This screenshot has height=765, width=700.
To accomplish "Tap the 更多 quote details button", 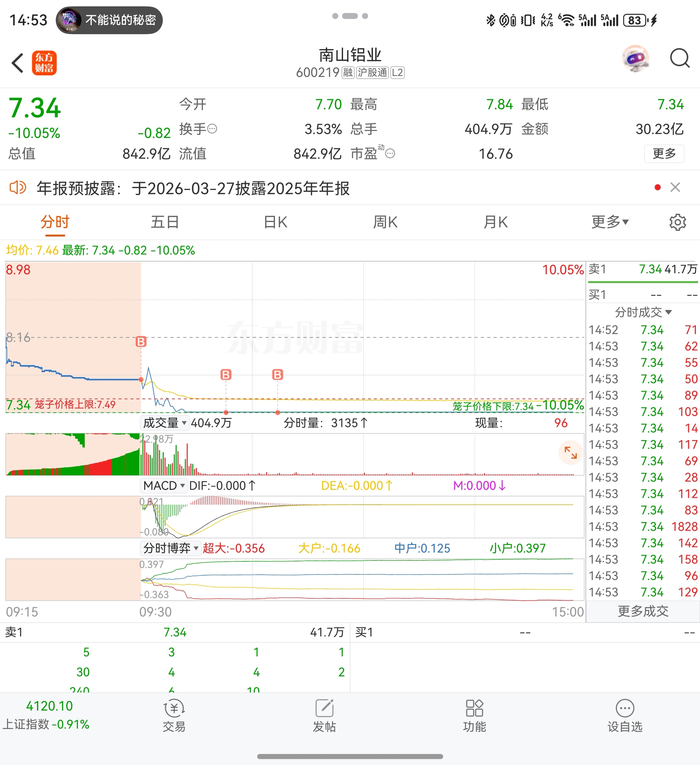I will 664,154.
